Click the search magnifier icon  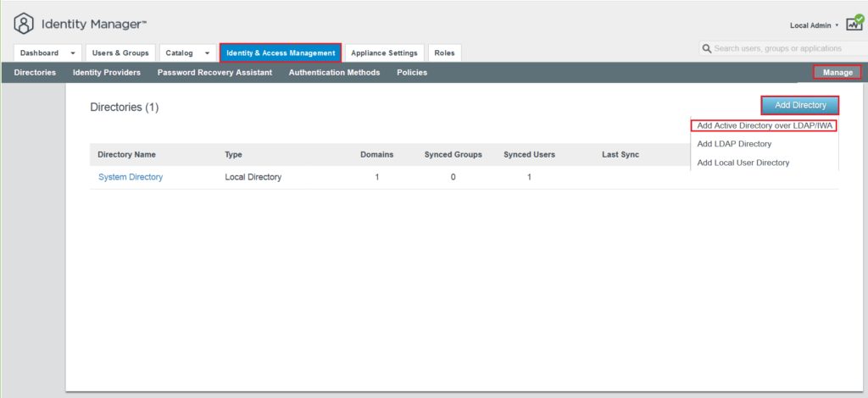tap(706, 48)
